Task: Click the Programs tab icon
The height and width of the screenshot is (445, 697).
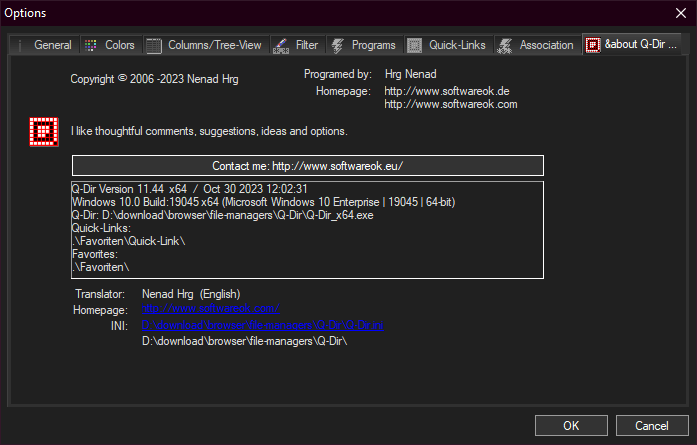Action: click(x=338, y=45)
